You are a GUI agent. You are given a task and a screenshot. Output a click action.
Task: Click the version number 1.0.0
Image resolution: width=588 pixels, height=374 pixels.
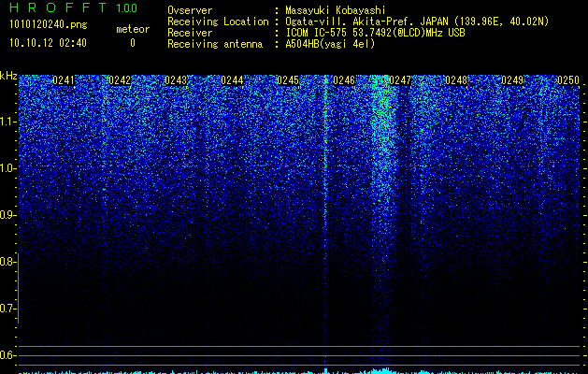point(127,7)
